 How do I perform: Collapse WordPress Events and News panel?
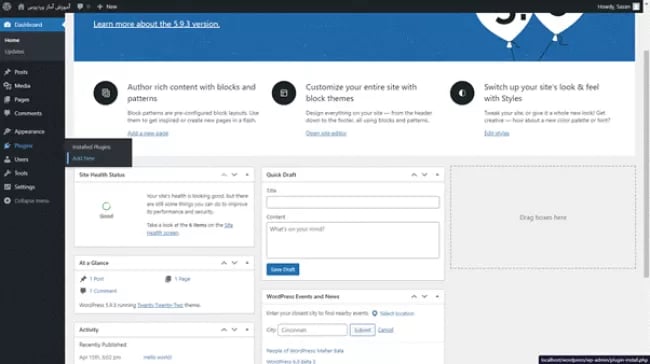coord(437,297)
